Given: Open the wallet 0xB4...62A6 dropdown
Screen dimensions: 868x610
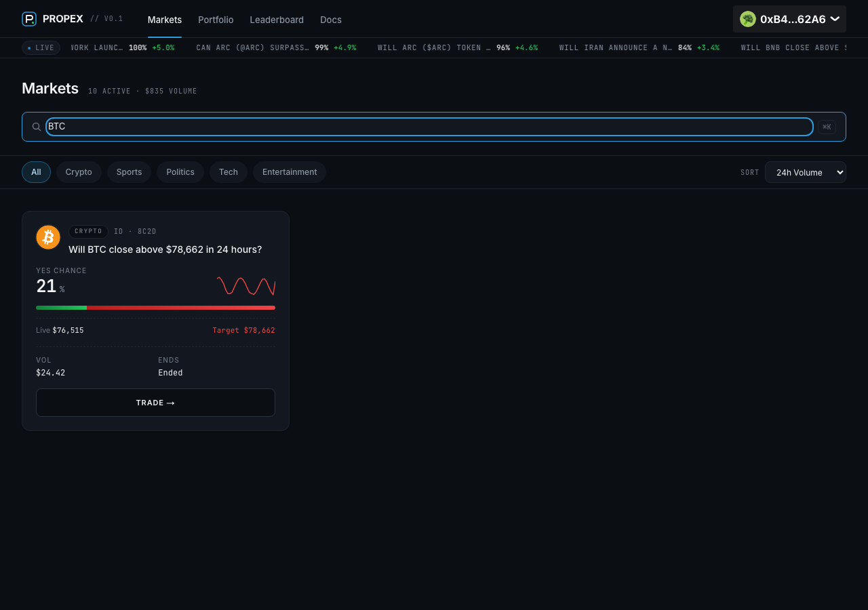Looking at the screenshot, I should [789, 19].
